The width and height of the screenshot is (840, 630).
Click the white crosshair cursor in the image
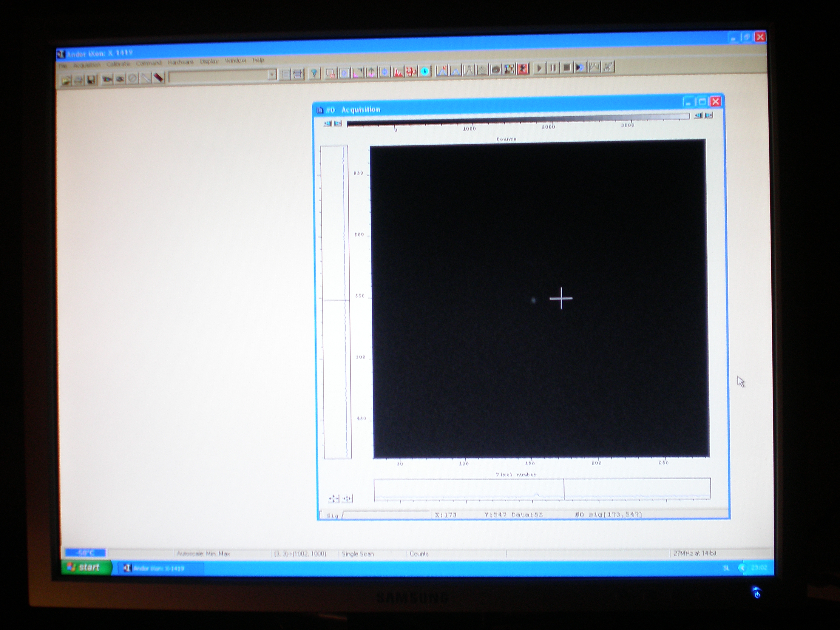pyautogui.click(x=561, y=299)
